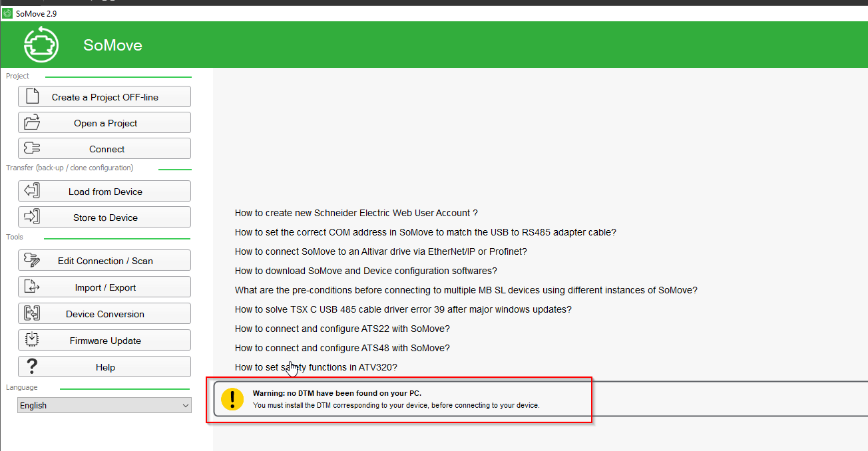
Task: Click the yellow warning exclamation icon
Action: (x=232, y=399)
